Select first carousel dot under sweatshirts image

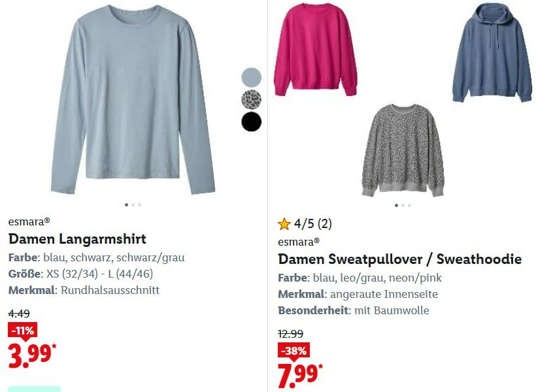(396, 206)
